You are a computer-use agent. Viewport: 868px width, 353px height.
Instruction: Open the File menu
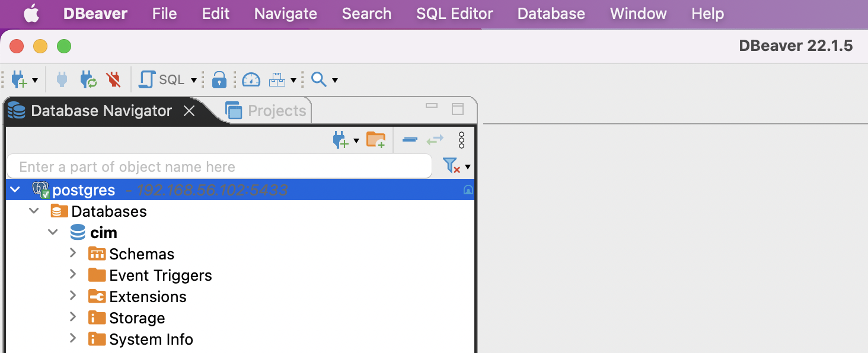[x=164, y=14]
